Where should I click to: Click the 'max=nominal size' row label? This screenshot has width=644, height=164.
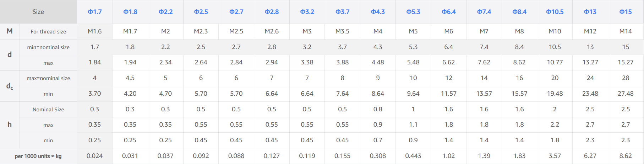pyautogui.click(x=48, y=78)
